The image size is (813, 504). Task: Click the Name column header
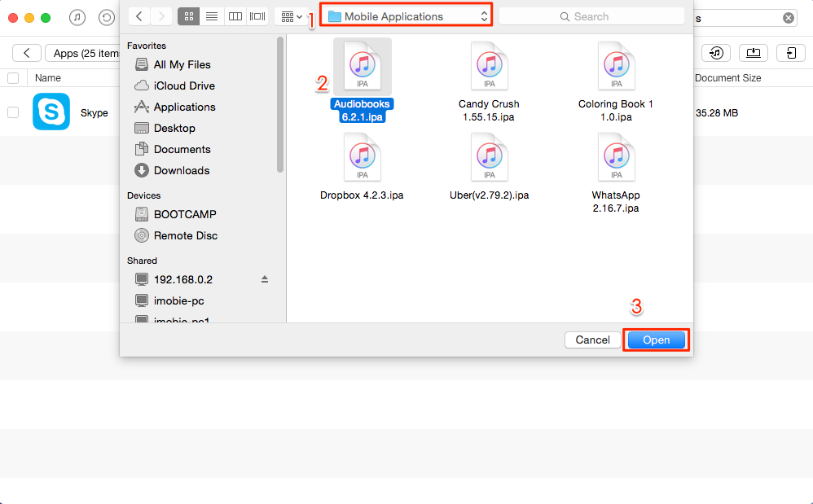tap(48, 78)
